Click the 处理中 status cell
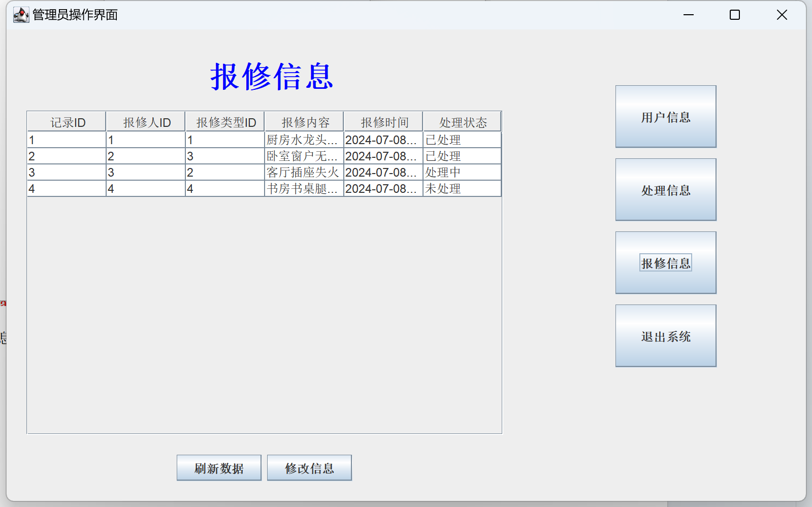Viewport: 812px width, 507px height. coord(462,173)
